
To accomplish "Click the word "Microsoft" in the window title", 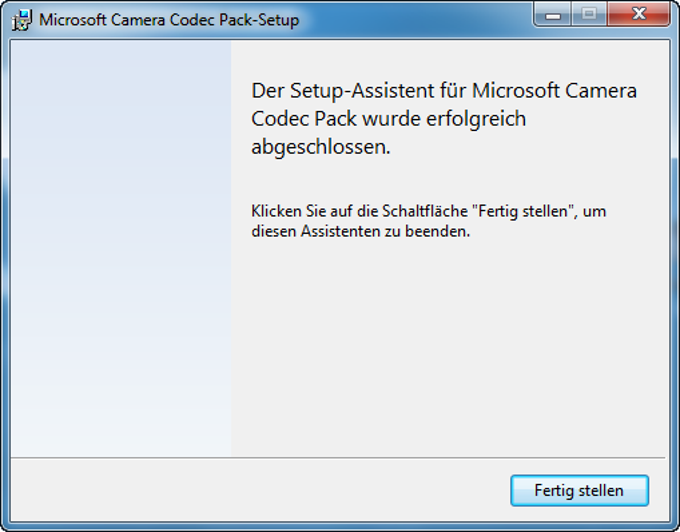I will tap(76, 20).
